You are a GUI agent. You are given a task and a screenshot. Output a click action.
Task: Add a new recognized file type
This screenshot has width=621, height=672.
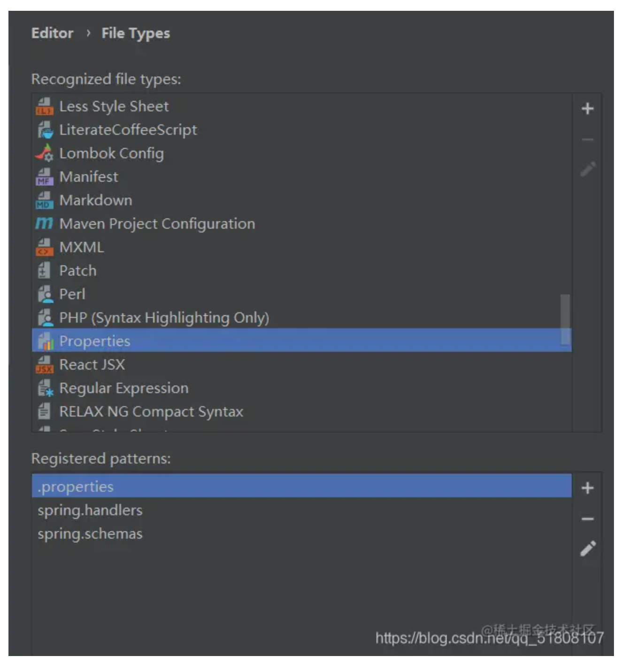pyautogui.click(x=587, y=109)
